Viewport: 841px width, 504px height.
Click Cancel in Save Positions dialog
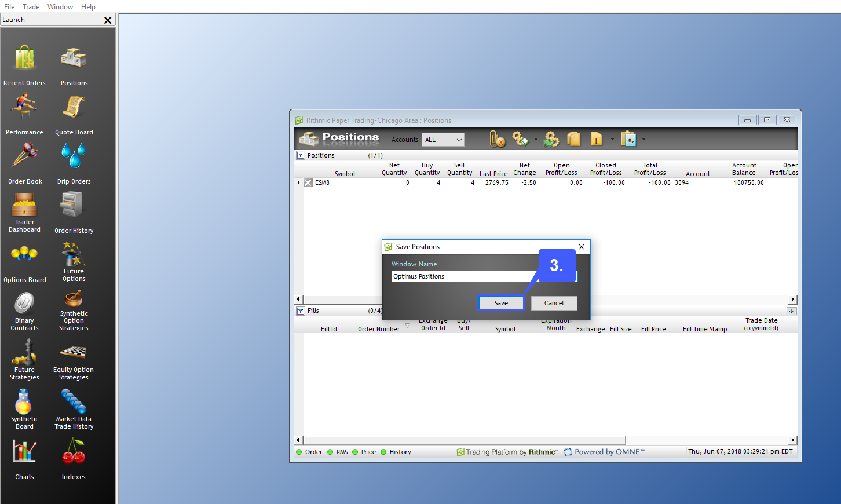(554, 303)
